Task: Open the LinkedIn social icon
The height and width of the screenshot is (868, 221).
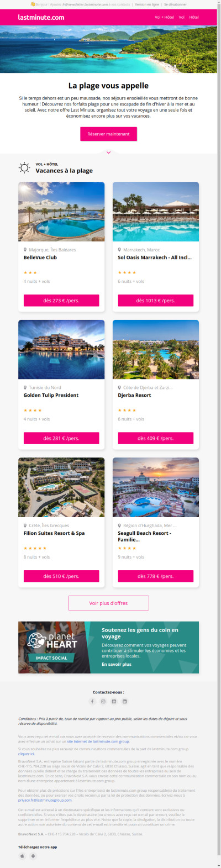Action: [x=125, y=701]
